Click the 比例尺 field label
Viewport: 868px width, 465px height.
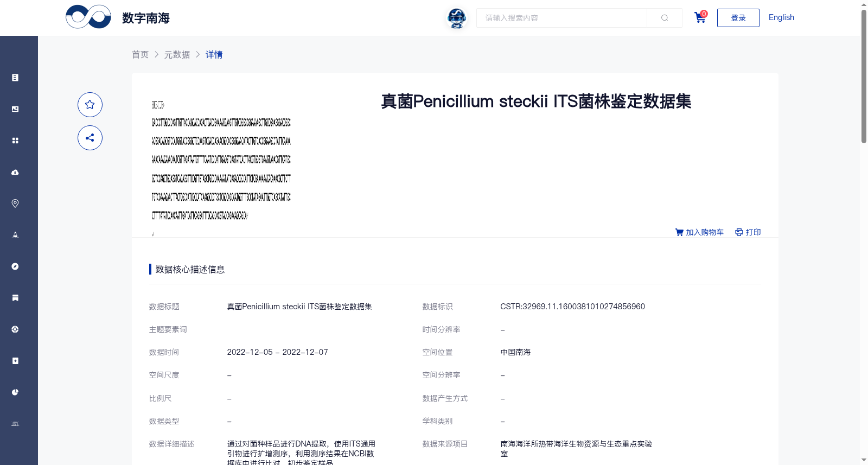(x=161, y=398)
